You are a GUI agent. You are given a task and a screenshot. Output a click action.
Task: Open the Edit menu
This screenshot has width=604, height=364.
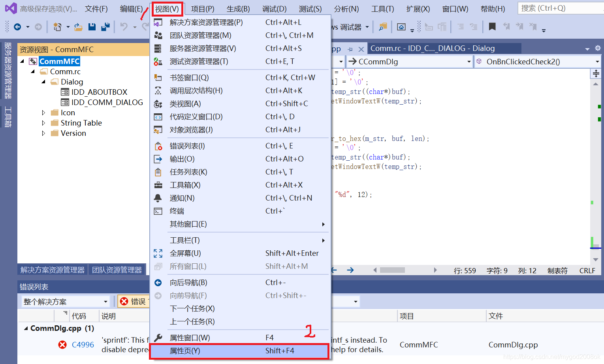[131, 9]
